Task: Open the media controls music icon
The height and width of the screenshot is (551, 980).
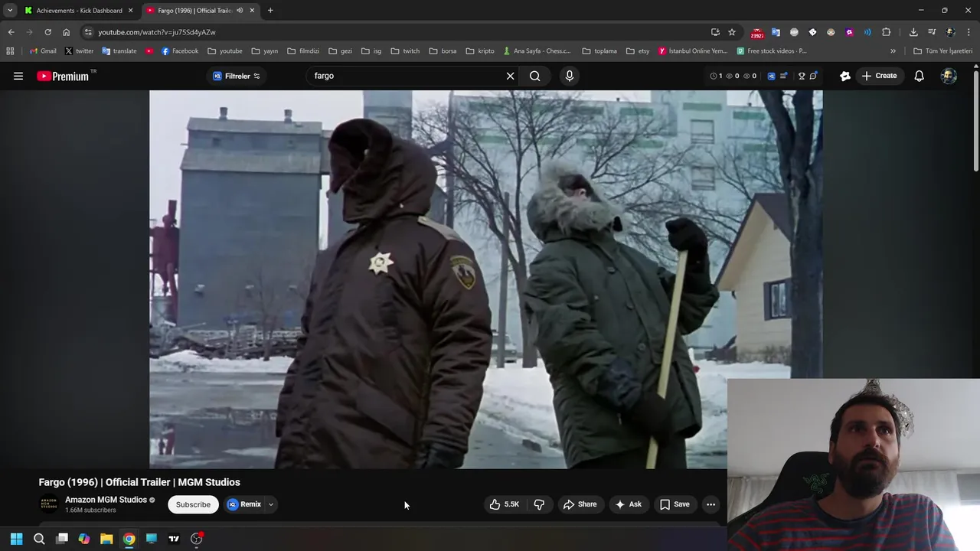Action: [x=932, y=32]
